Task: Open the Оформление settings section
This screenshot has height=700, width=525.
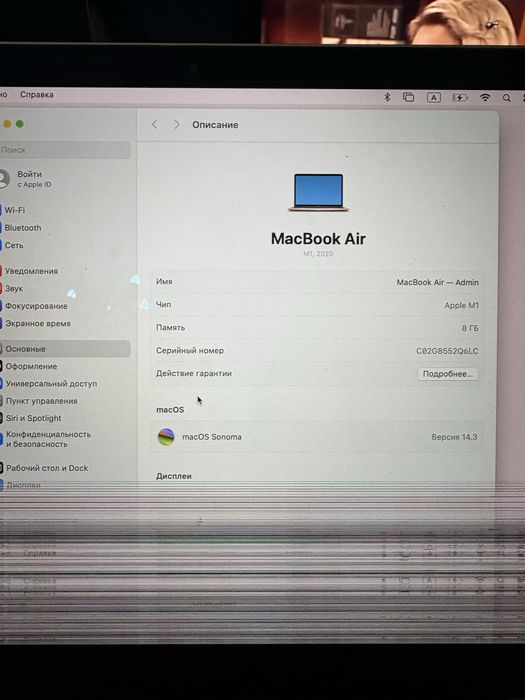Action: click(30, 366)
